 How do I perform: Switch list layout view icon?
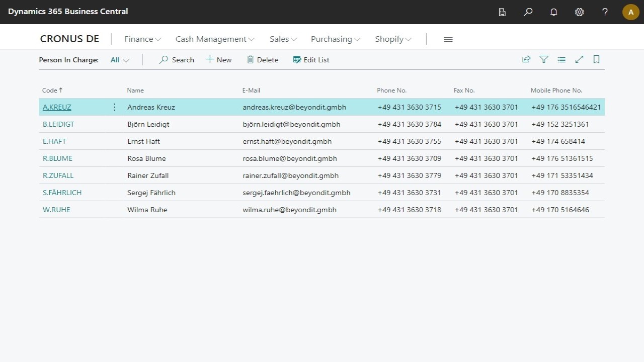561,59
